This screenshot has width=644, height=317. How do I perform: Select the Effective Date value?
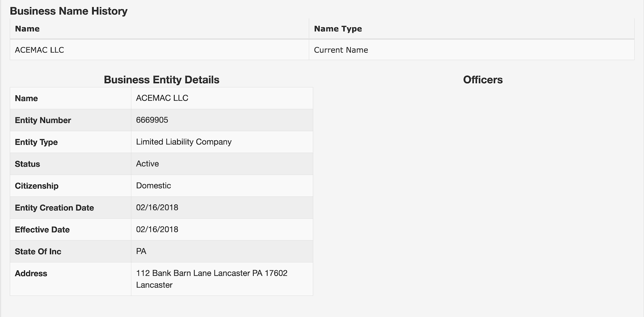click(x=157, y=230)
